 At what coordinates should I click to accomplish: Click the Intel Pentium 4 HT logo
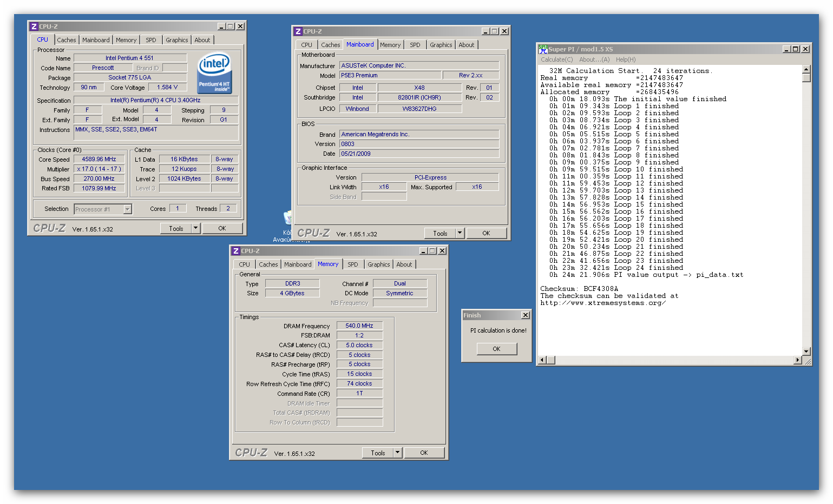coord(214,72)
